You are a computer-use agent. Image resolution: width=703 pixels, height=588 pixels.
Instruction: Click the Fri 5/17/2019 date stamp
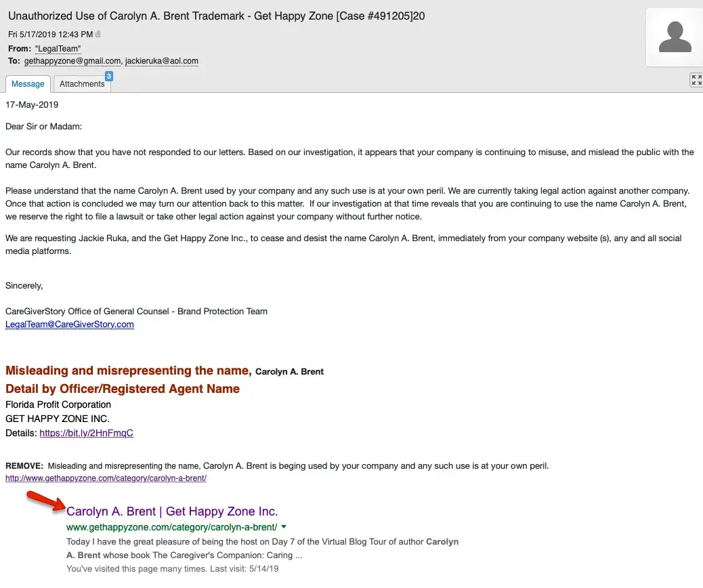[51, 35]
